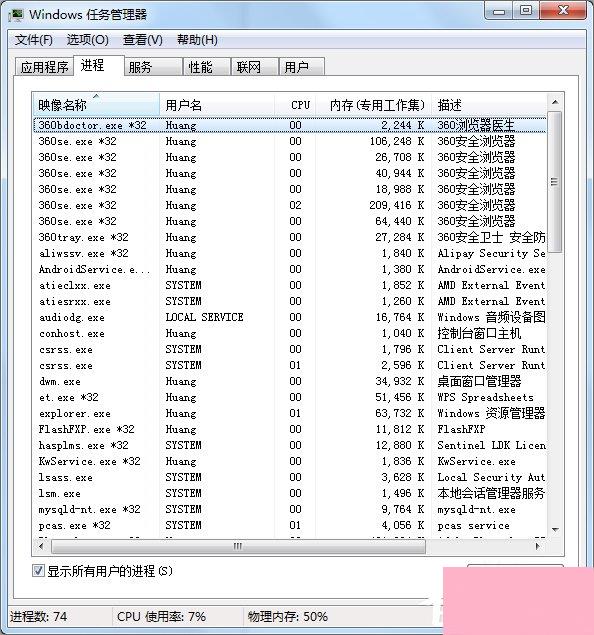
Task: Click the Task Manager title bar icon
Action: 16,15
